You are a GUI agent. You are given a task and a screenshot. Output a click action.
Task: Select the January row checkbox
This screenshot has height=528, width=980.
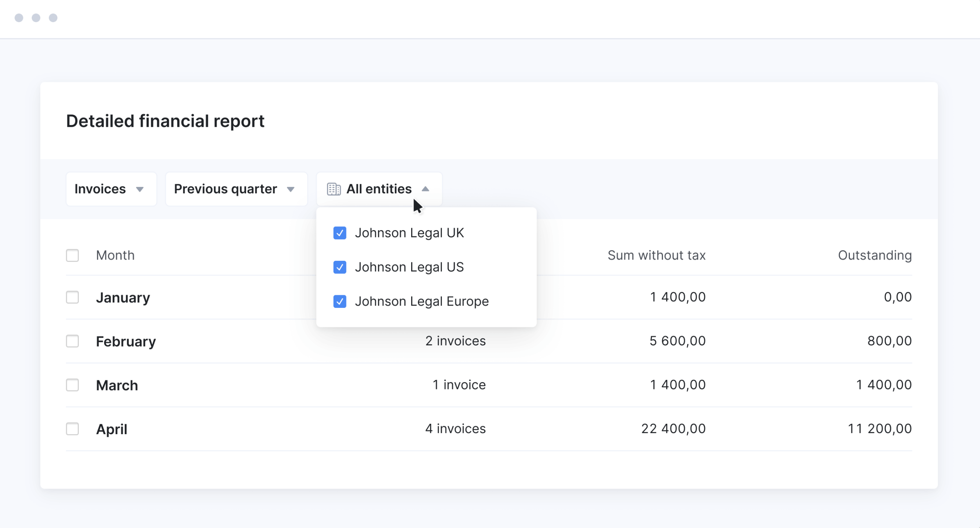[x=72, y=298]
